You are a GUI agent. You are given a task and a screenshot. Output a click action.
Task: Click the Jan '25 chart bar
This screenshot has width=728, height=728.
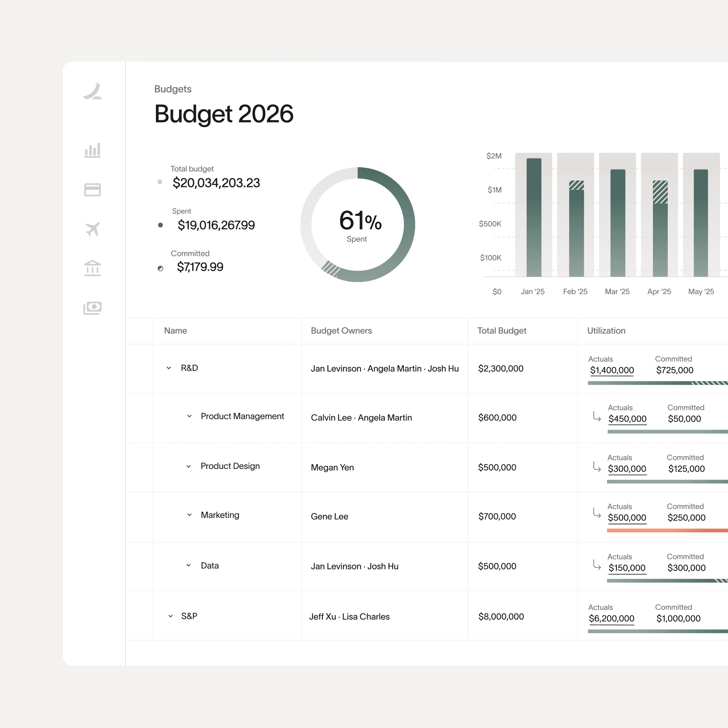click(534, 217)
